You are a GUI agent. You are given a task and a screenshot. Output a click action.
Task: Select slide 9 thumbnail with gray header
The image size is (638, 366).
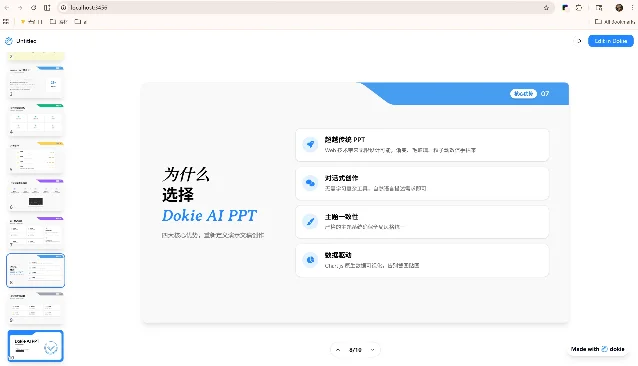pyautogui.click(x=36, y=308)
